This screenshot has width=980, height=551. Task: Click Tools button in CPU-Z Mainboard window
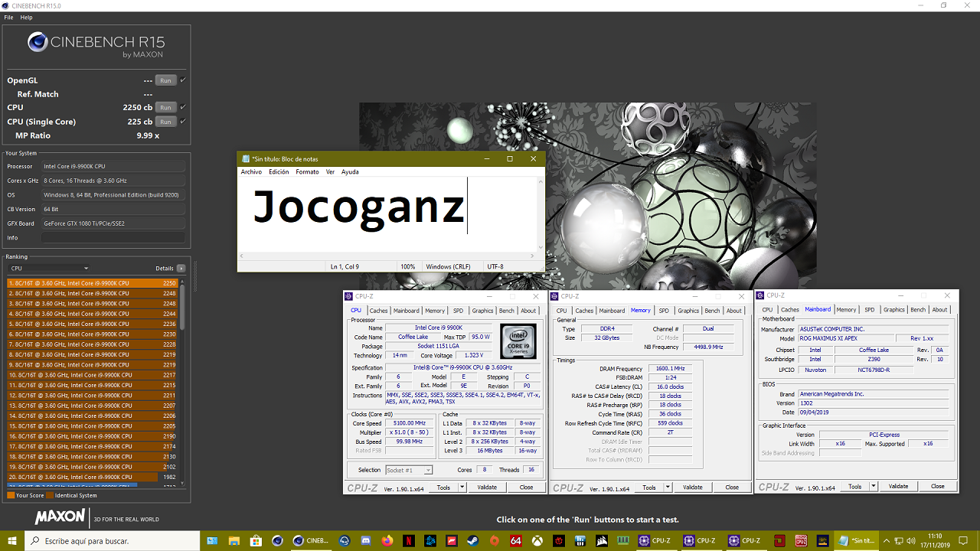tap(854, 487)
